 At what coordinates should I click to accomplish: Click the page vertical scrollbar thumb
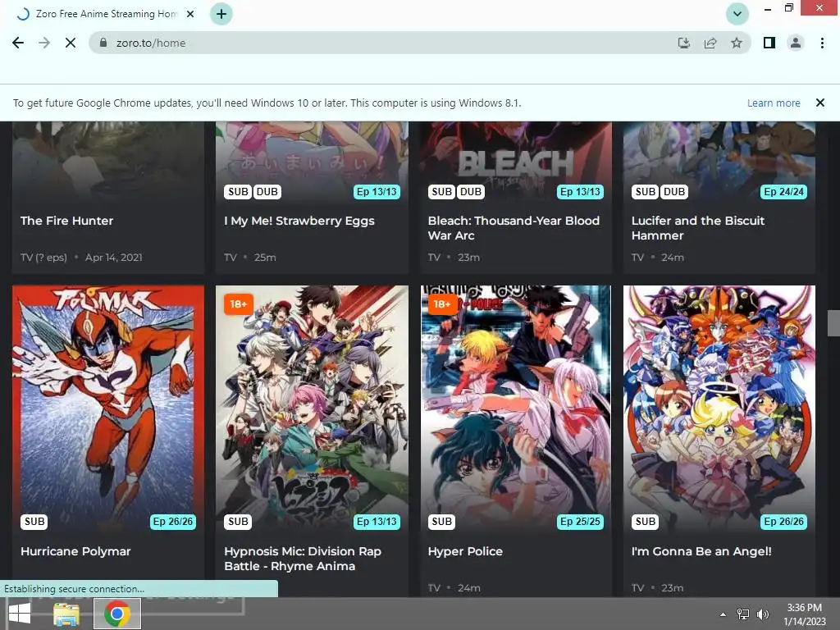pyautogui.click(x=833, y=323)
